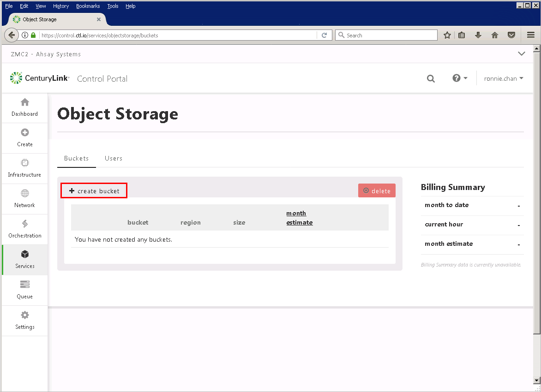Viewport: 541px width, 392px height.
Task: Open the View menu
Action: (x=41, y=6)
